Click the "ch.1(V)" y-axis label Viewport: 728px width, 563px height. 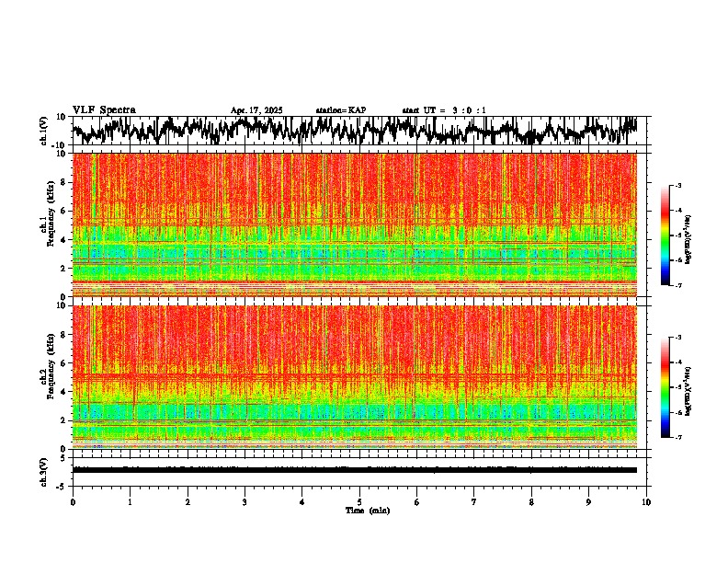pyautogui.click(x=44, y=131)
